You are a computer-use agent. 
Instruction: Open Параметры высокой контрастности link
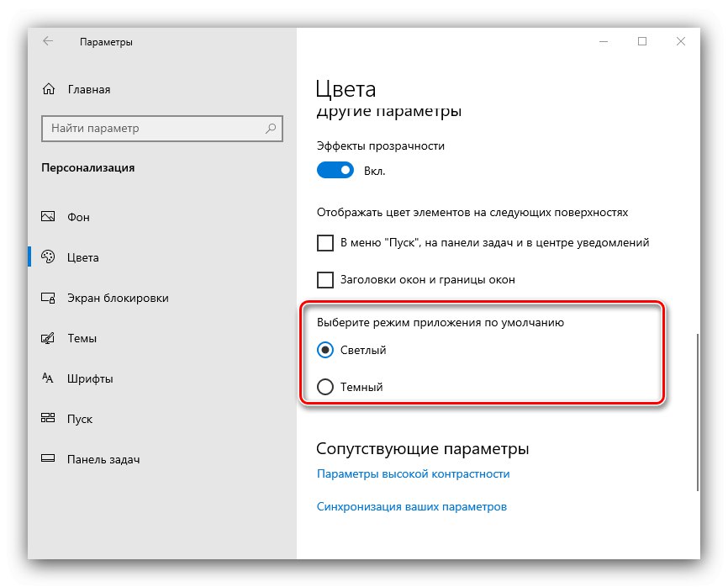click(413, 473)
